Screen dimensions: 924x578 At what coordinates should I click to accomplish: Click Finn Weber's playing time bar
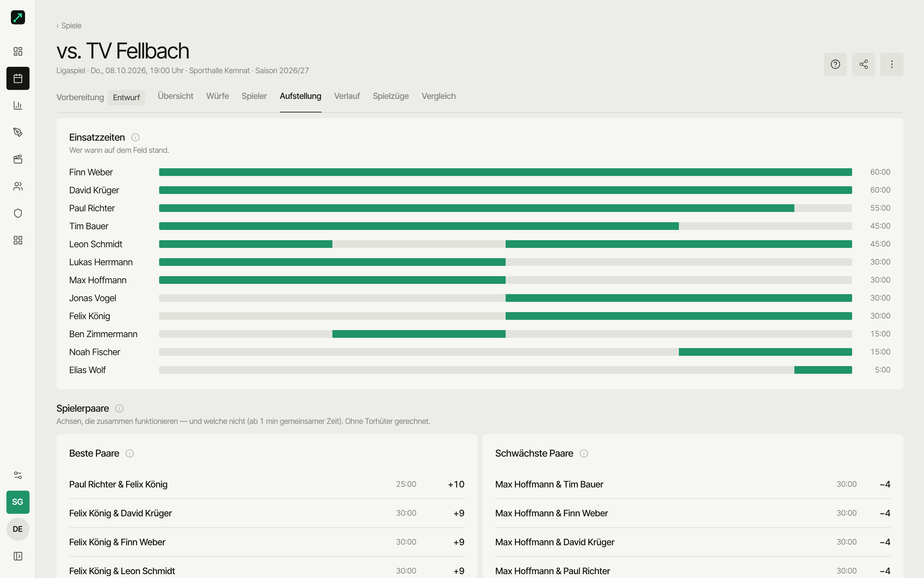(x=505, y=172)
